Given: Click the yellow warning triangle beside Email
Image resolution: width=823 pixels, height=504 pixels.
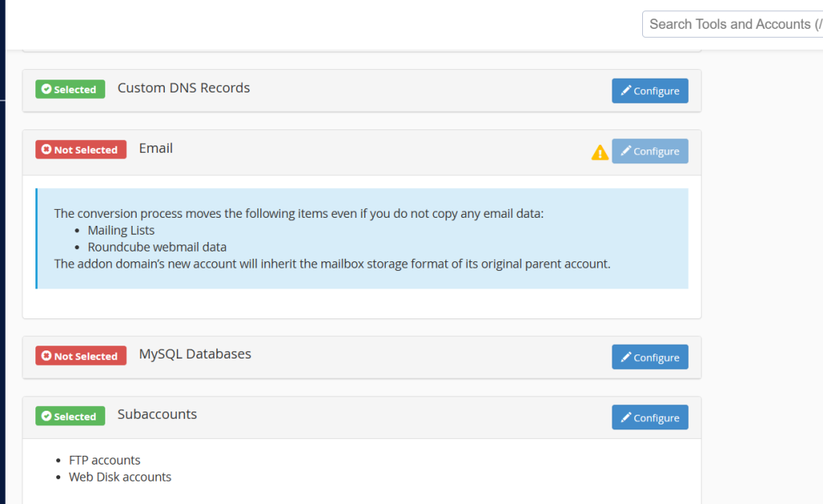Looking at the screenshot, I should coord(600,152).
